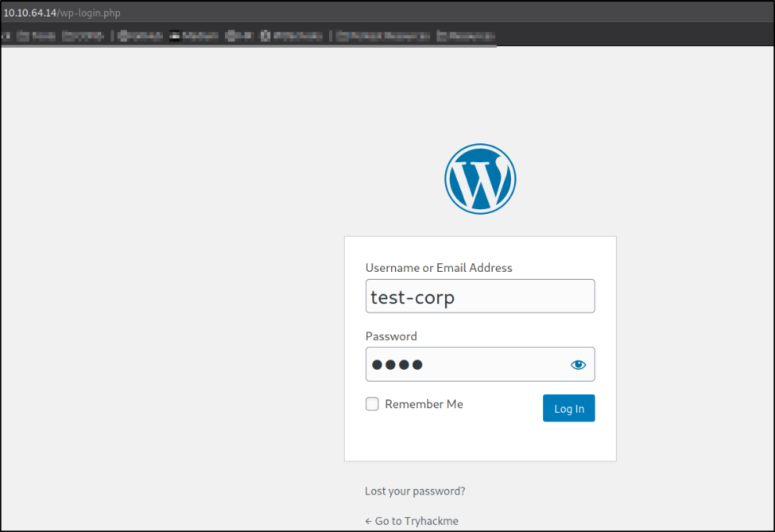Tick the Remember Me checkbox
The height and width of the screenshot is (532, 775).
click(x=372, y=404)
